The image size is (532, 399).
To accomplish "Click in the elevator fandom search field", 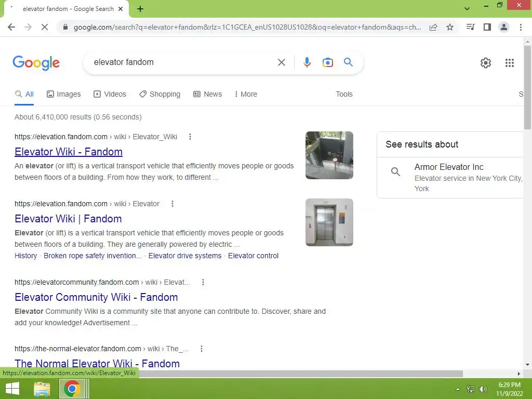I will coord(183,62).
